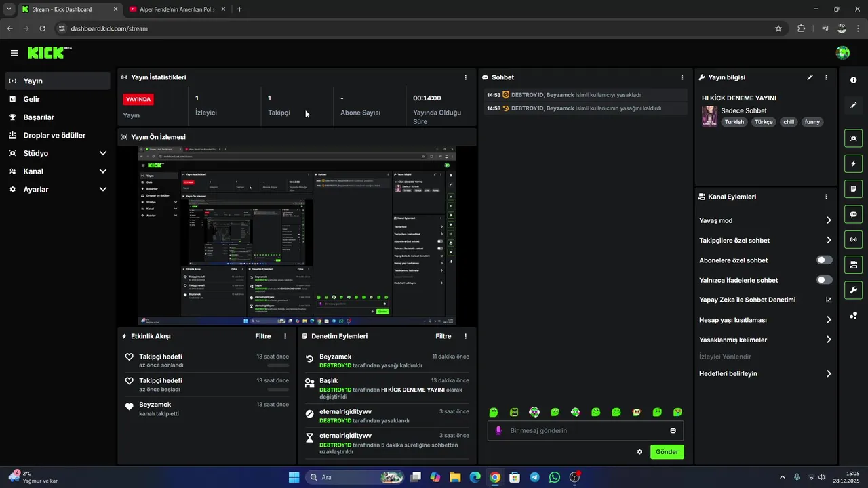868x488 pixels.
Task: Toggle stream preview widget icon in right sidebar
Action: (853, 138)
